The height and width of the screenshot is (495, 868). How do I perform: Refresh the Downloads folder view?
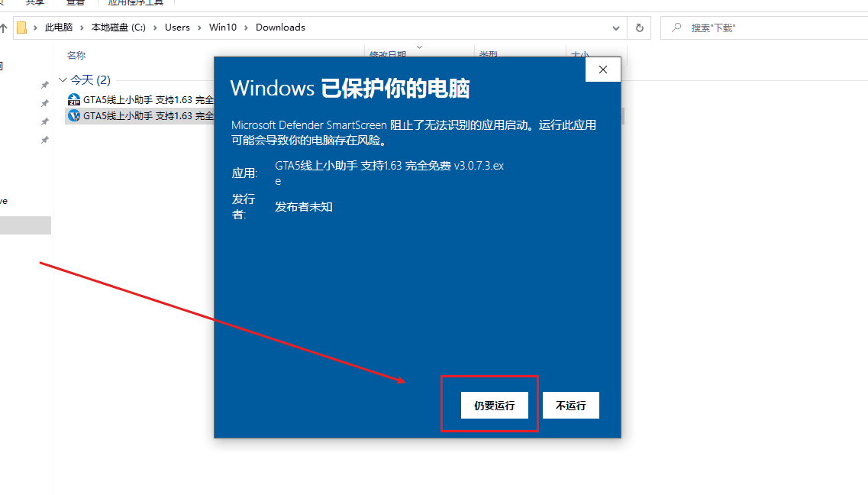pyautogui.click(x=640, y=27)
